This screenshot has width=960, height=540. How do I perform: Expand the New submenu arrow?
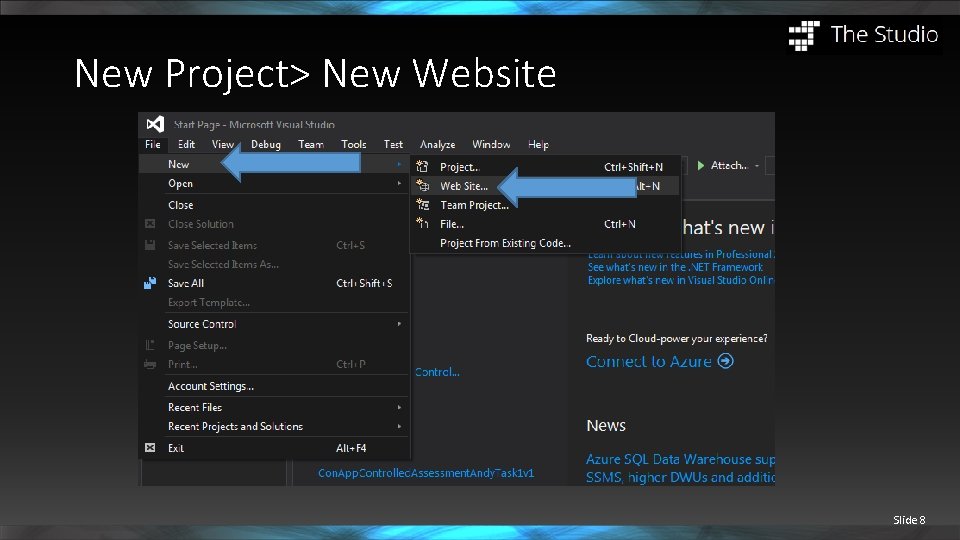point(399,164)
